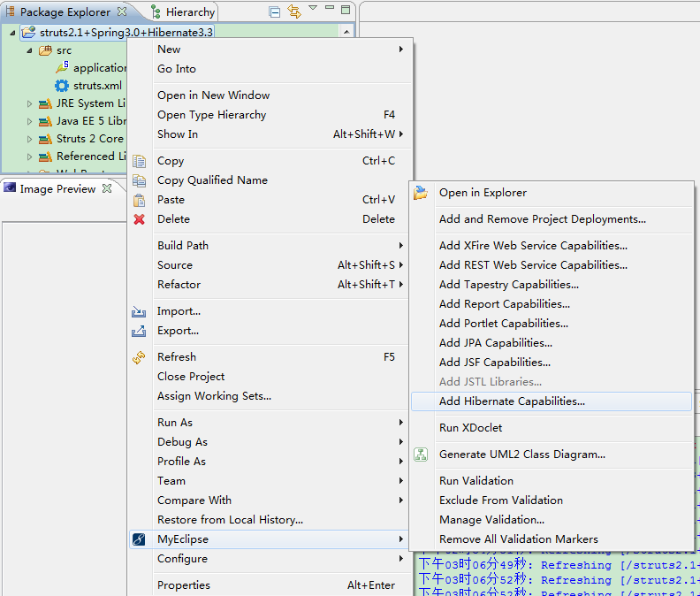Click the src package folder icon
Screen dimensions: 700x596
tap(46, 50)
